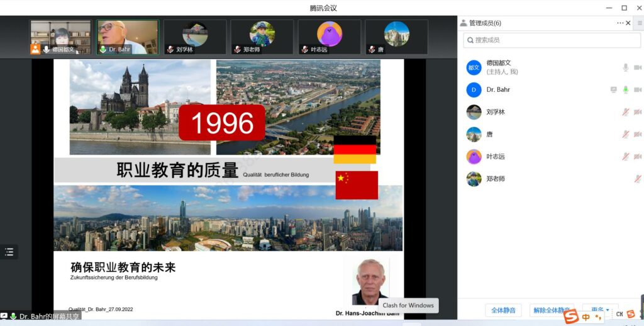Unmute 叶志远 microphone in the member list
644x326 pixels.
click(x=626, y=156)
